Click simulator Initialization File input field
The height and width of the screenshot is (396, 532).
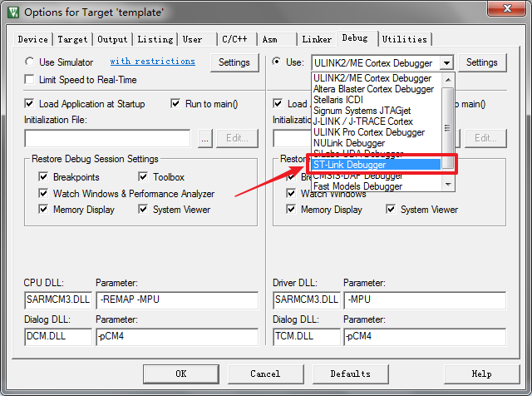click(107, 138)
